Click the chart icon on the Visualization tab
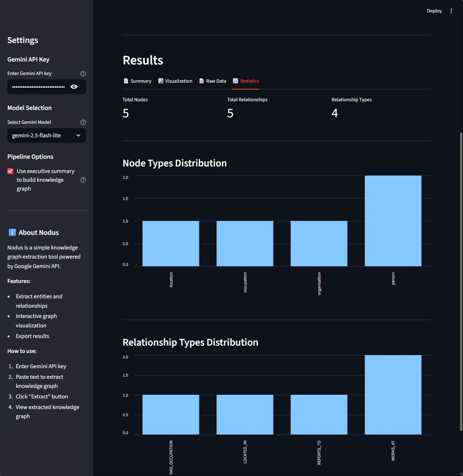This screenshot has width=463, height=476. click(160, 81)
